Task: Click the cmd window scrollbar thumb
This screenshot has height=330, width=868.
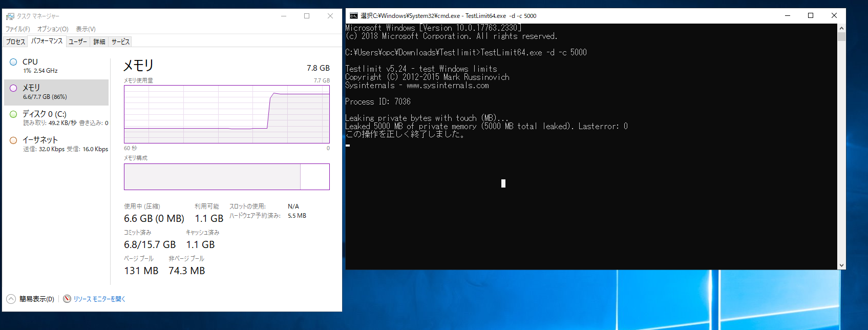Action: 841,37
